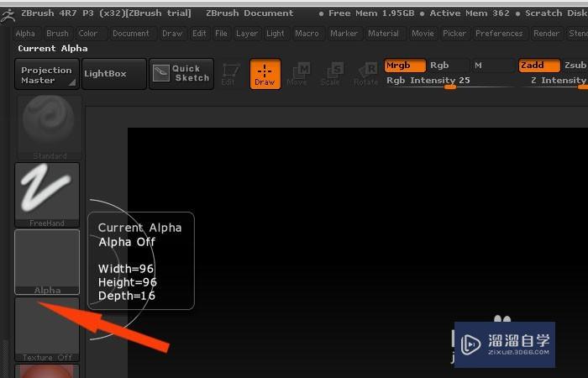Click the Free Mem 1.95GB readout
The height and width of the screenshot is (378, 588).
pyautogui.click(x=371, y=13)
